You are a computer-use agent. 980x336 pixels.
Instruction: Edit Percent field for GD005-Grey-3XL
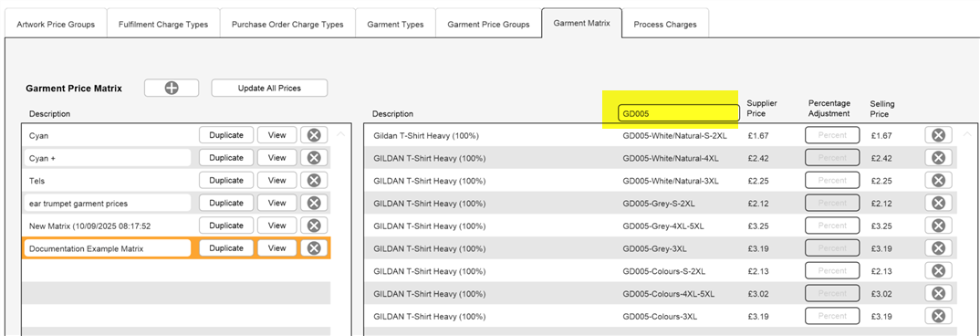point(832,248)
